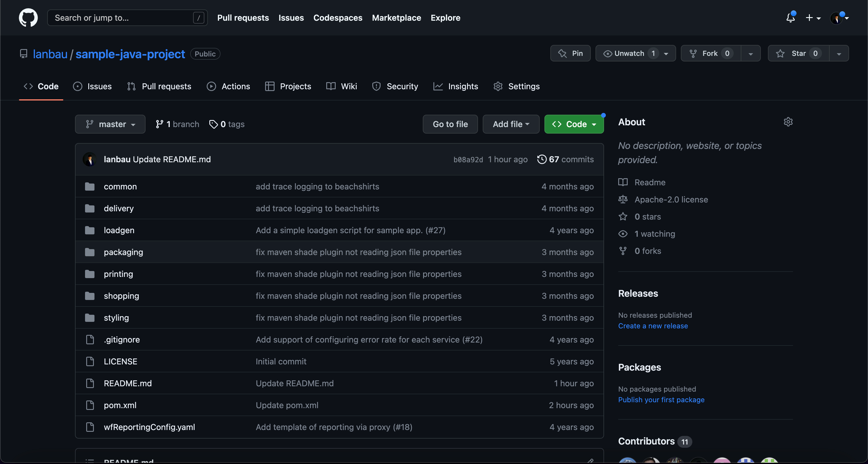Open the Actions tab
This screenshot has height=464, width=868.
[x=228, y=86]
